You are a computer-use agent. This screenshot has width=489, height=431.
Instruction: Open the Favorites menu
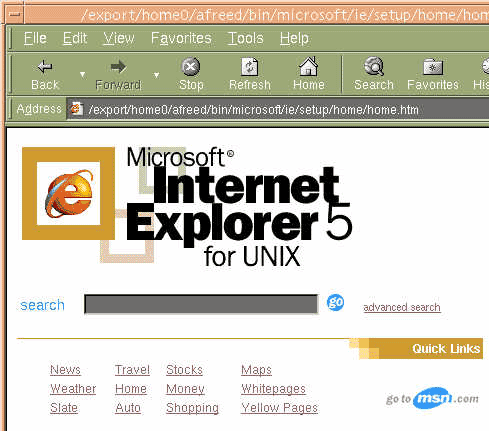click(181, 38)
